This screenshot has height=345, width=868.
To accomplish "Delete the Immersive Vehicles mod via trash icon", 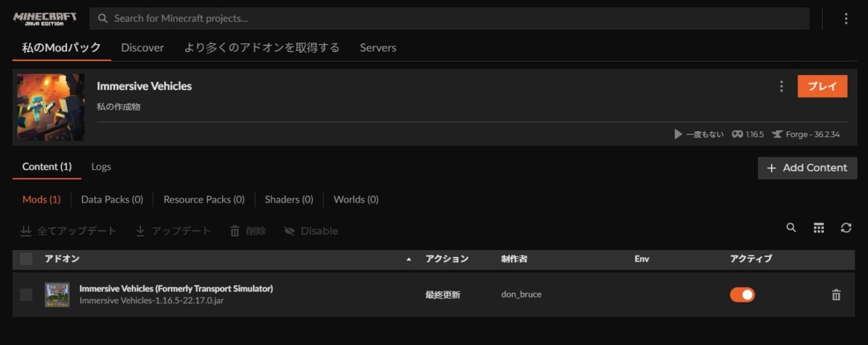I will [836, 295].
